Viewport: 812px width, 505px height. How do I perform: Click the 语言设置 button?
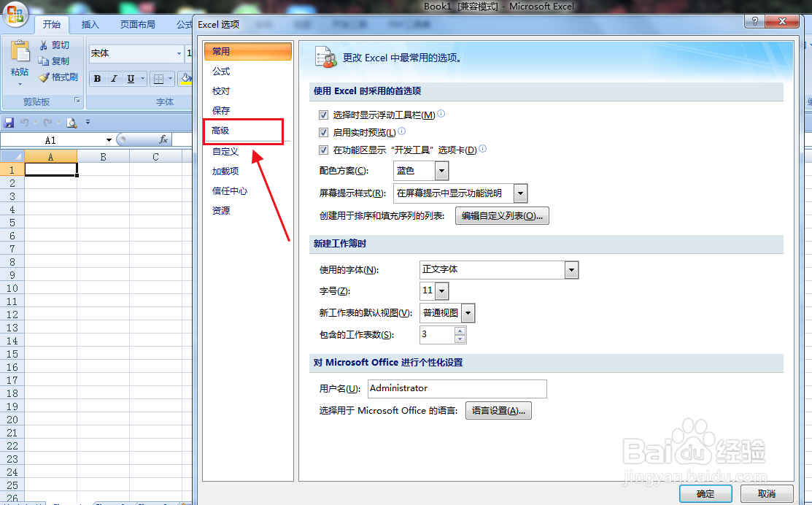tap(498, 410)
